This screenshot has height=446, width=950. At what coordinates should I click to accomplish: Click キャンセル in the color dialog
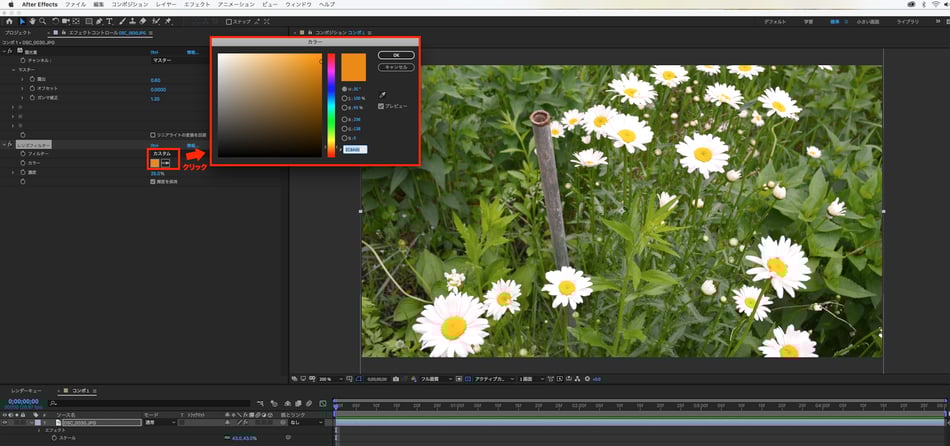(x=396, y=67)
